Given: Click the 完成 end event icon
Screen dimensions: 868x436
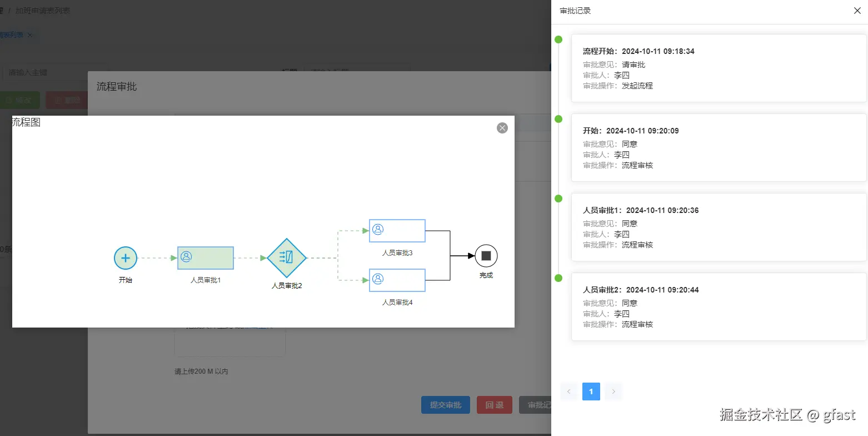Looking at the screenshot, I should [x=486, y=256].
